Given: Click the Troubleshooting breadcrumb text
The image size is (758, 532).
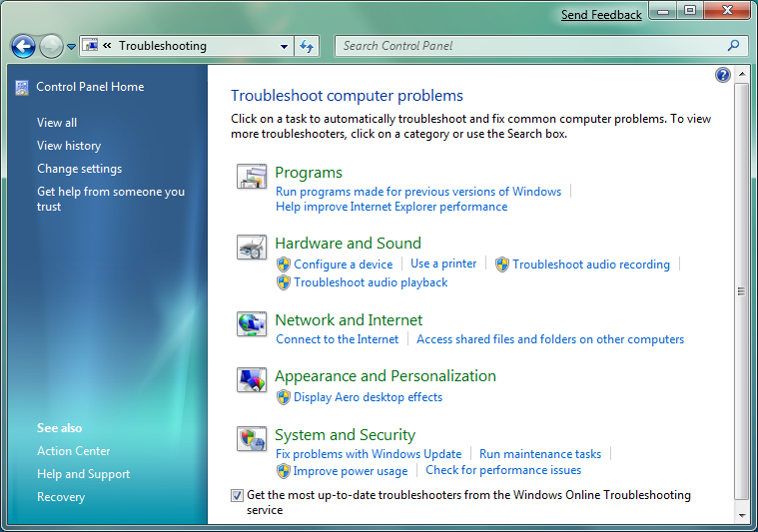Looking at the screenshot, I should [x=163, y=46].
